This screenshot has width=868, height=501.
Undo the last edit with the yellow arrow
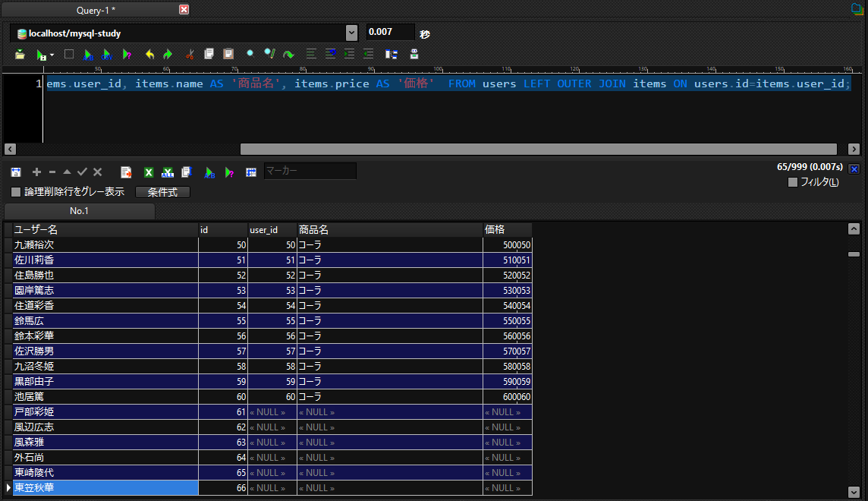click(x=149, y=54)
